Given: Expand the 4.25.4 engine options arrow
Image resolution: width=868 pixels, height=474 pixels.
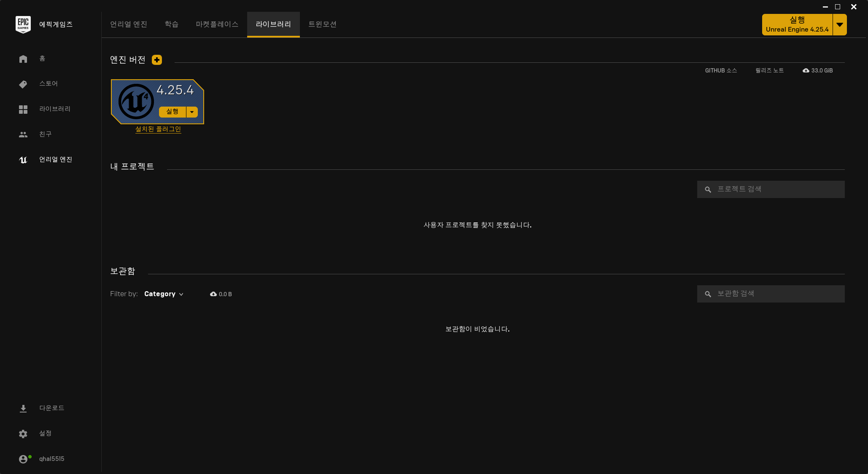Looking at the screenshot, I should (192, 112).
